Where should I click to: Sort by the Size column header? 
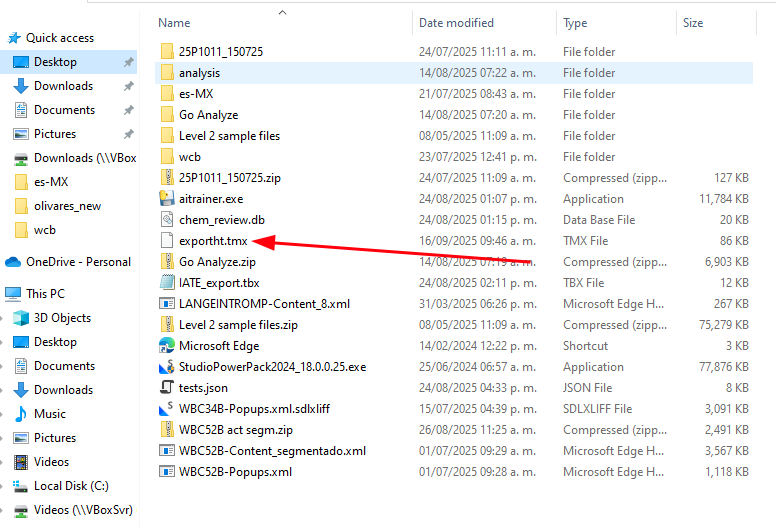(716, 23)
